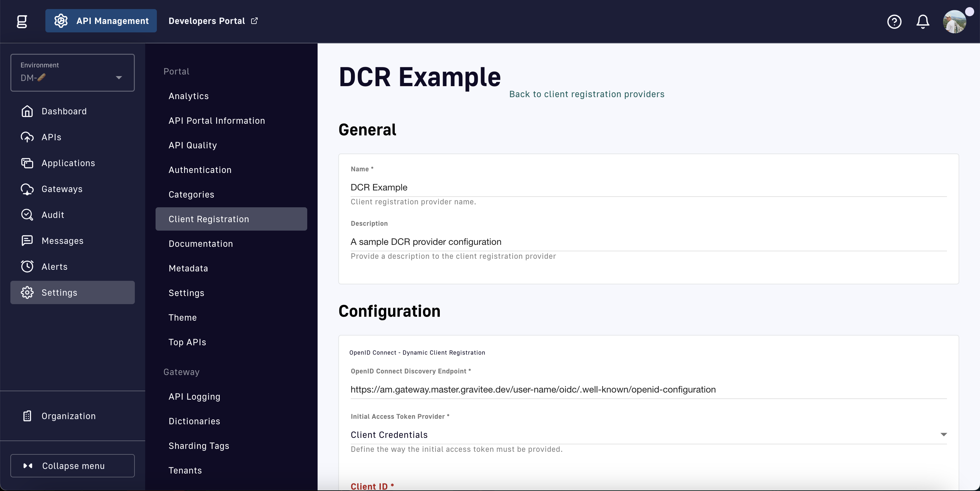The width and height of the screenshot is (980, 491).
Task: Click the Audit magnifier icon
Action: [x=27, y=215]
